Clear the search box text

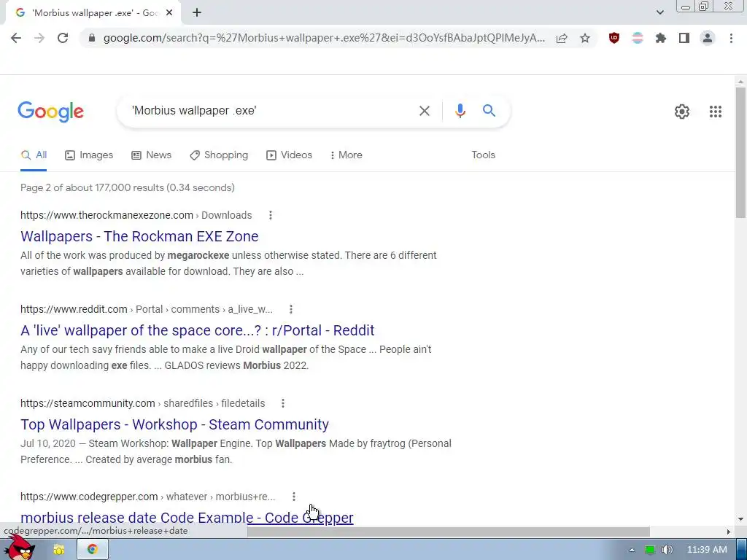[x=424, y=111]
